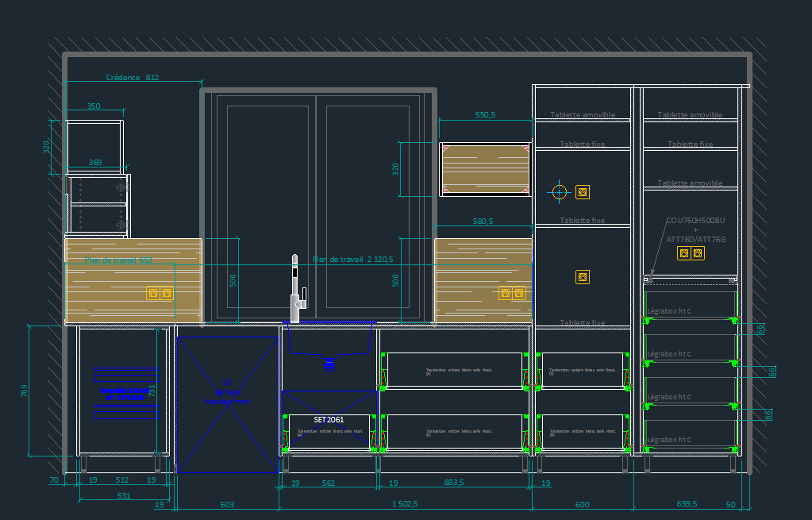Screen dimensions: 812x520
Task: Click the 550,5 dimension text
Action: pos(485,115)
